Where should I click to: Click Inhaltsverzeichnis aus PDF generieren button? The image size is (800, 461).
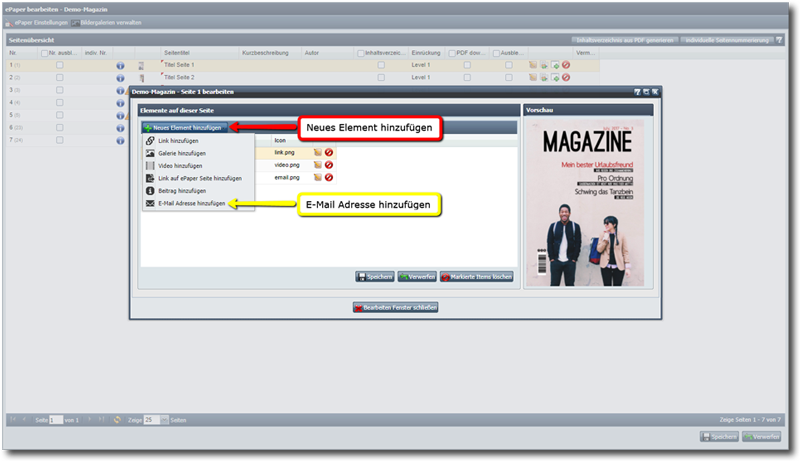(624, 40)
